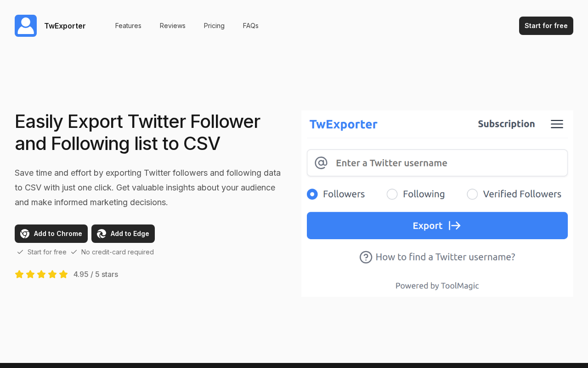Click the TwExporter logo icon
The image size is (588, 368).
tap(26, 26)
